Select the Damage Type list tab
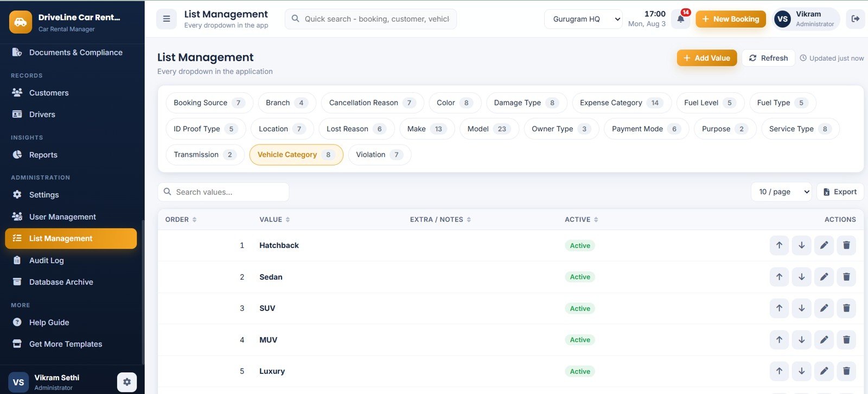The height and width of the screenshot is (394, 868). 527,103
